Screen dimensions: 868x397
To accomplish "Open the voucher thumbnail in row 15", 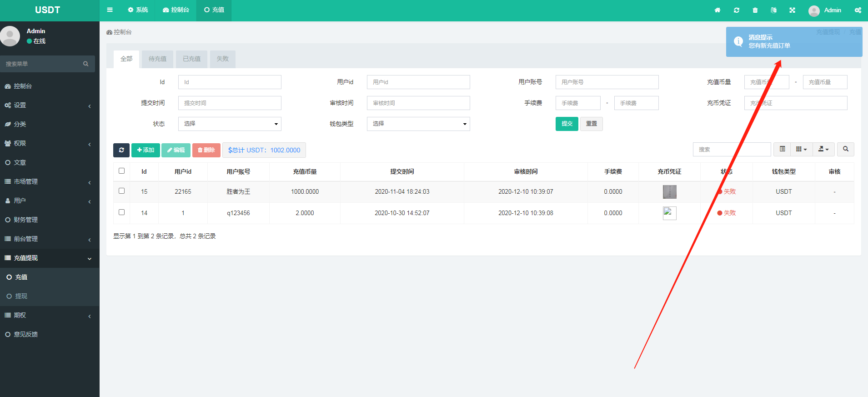I will pos(669,192).
